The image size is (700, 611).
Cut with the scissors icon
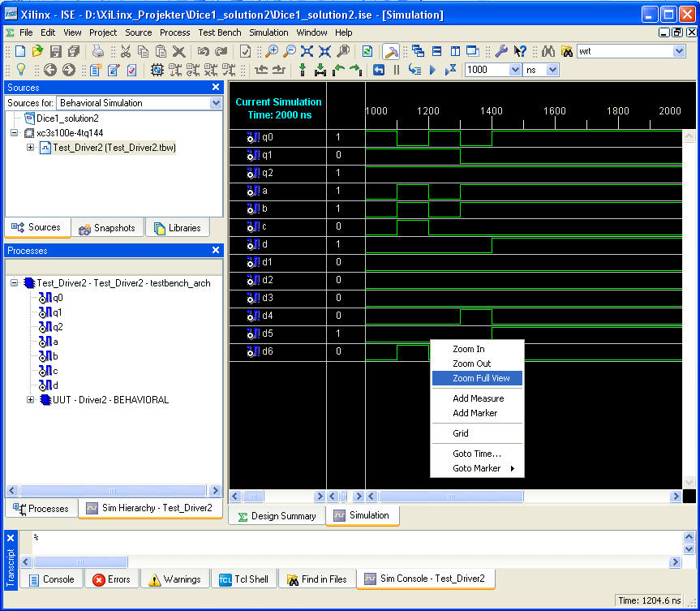tap(126, 51)
